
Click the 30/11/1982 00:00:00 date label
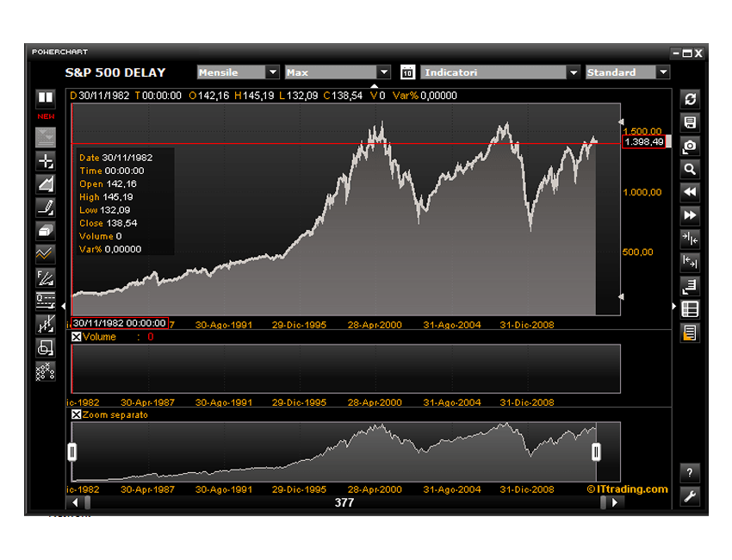point(120,323)
